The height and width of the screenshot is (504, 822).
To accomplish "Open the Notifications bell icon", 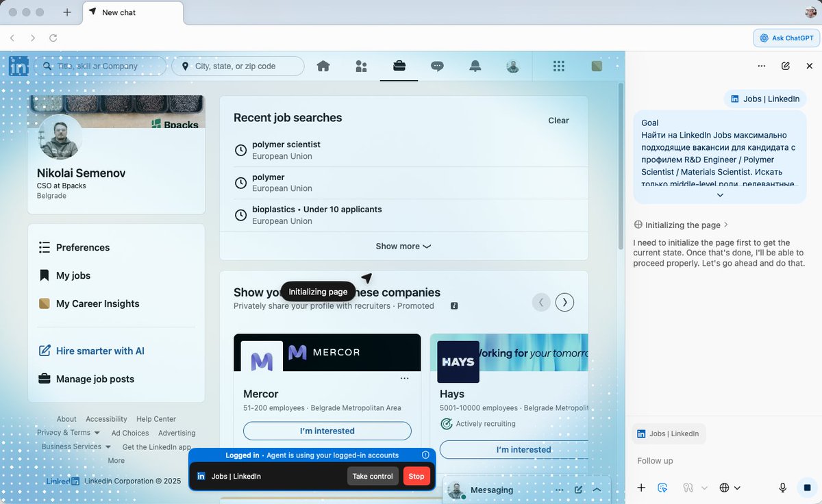I will tap(475, 66).
